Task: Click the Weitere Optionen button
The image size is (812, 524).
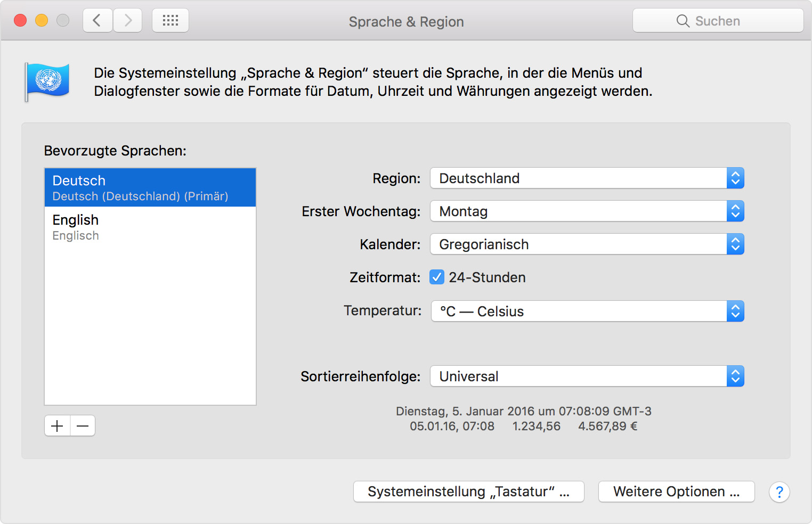Action: (x=677, y=492)
